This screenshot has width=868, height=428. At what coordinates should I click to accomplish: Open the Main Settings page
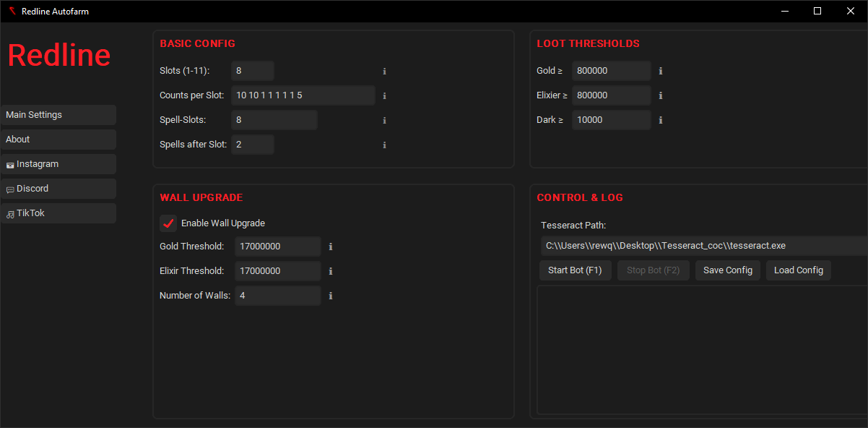click(x=58, y=115)
